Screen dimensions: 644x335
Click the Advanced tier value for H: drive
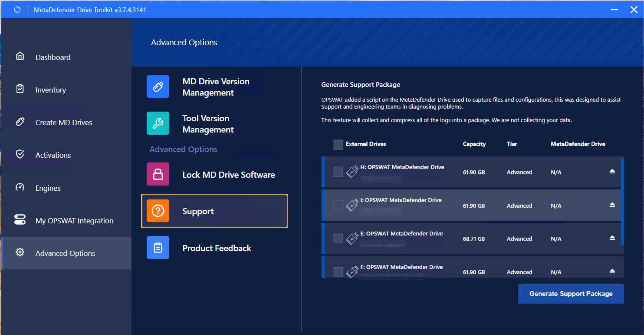pos(519,172)
